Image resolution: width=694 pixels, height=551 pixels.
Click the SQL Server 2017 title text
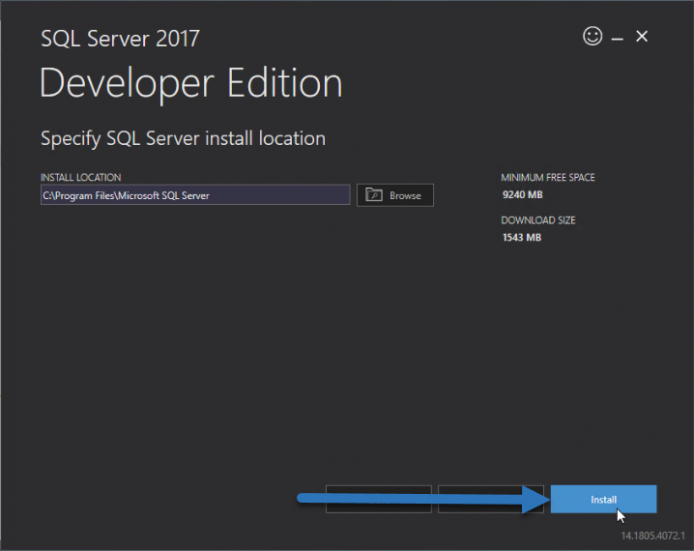click(x=120, y=39)
